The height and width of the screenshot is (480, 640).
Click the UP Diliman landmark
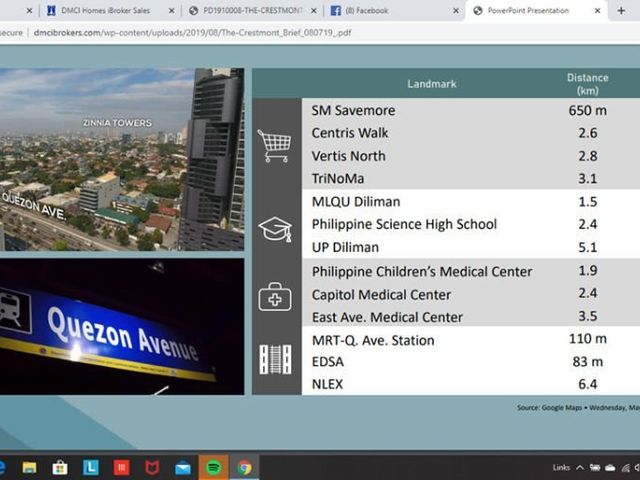click(345, 247)
